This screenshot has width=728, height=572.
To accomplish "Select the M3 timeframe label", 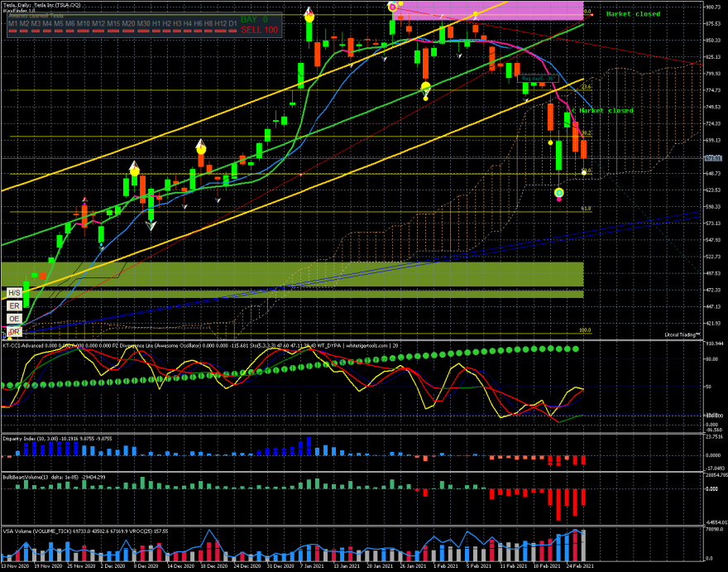I will click(x=36, y=24).
